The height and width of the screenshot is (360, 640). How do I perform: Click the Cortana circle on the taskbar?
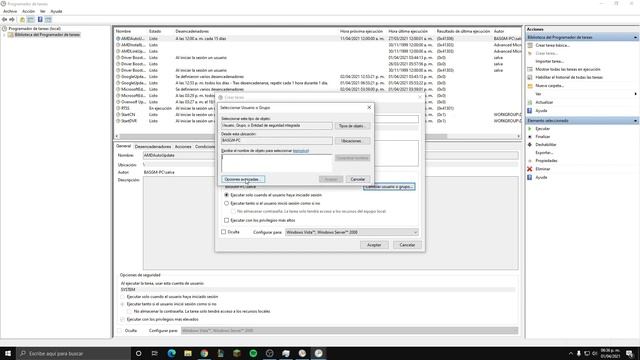click(x=138, y=353)
